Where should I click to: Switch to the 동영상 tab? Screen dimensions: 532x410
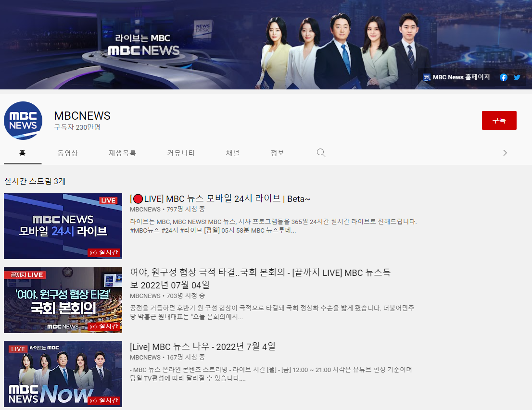point(67,153)
